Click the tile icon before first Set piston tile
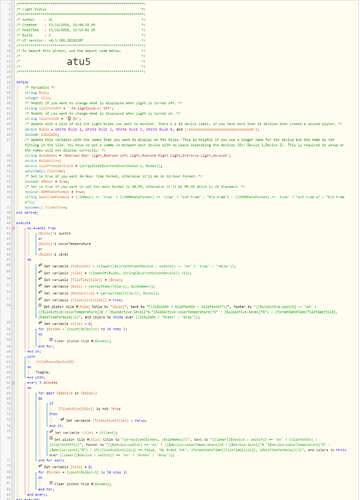Screen dimensions: 360x500 (x=40, y=306)
